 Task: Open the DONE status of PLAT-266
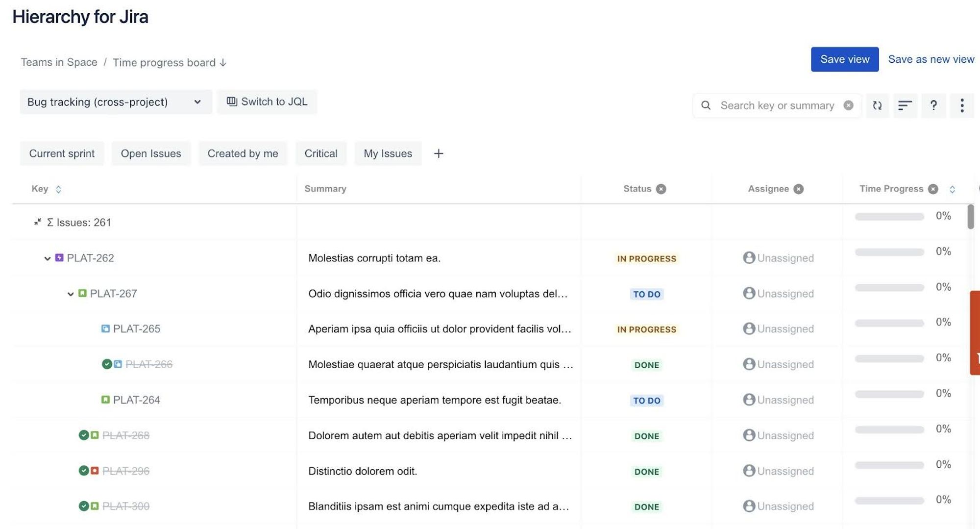pos(647,365)
